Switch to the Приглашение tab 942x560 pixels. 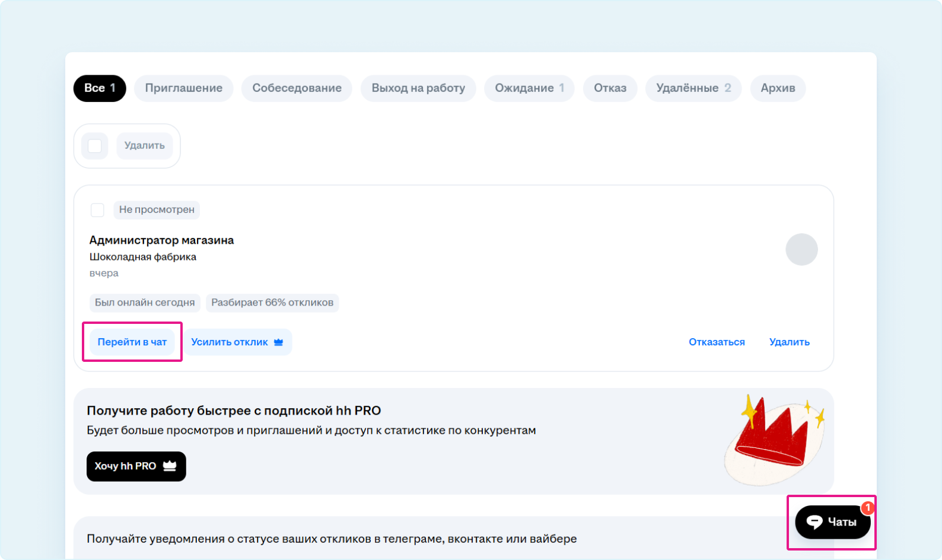[183, 88]
